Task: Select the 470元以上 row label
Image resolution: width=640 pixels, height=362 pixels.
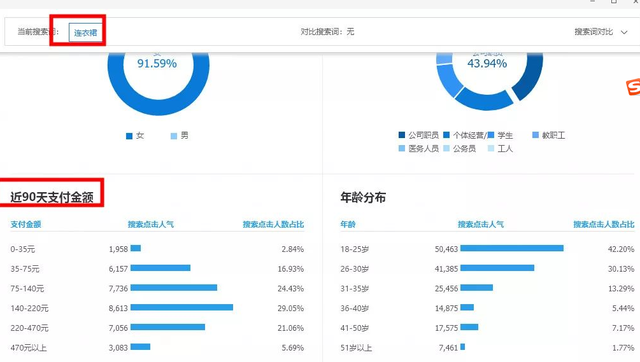Action: click(28, 348)
